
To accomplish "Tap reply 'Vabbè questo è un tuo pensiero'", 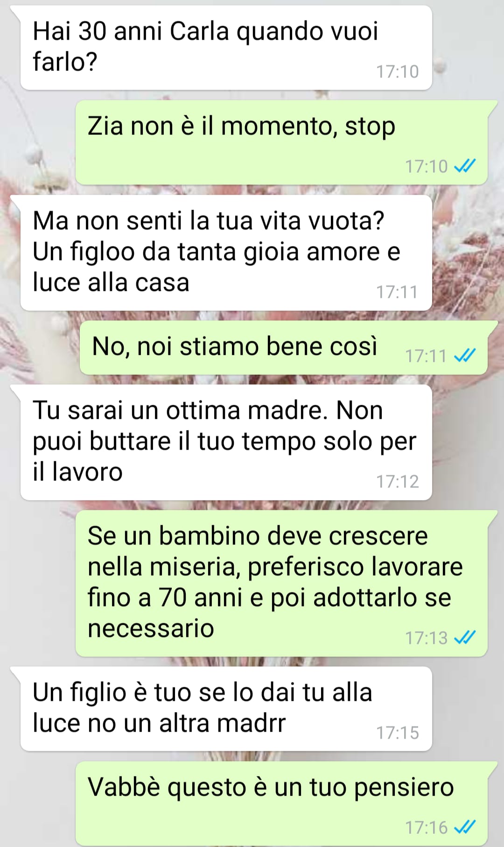I will [282, 804].
